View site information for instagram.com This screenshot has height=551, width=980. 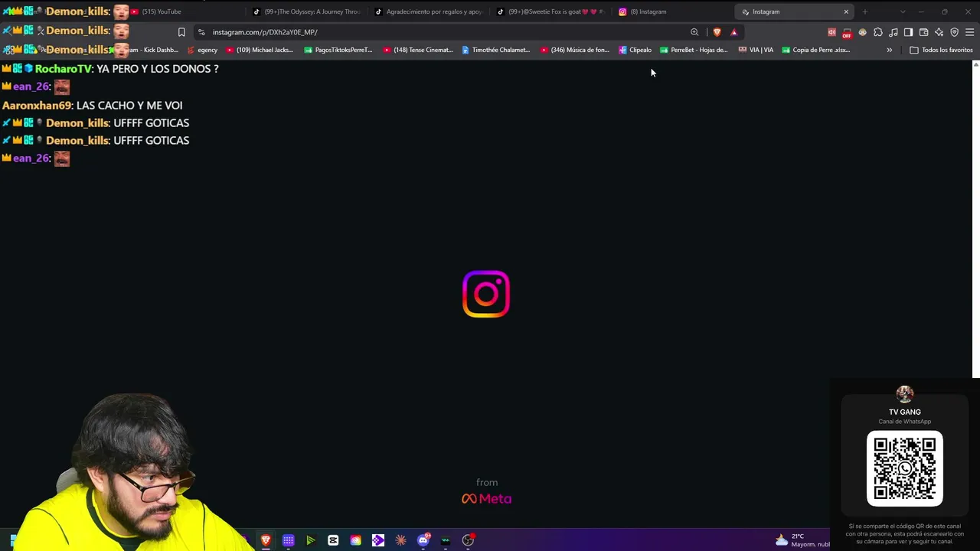click(x=201, y=32)
